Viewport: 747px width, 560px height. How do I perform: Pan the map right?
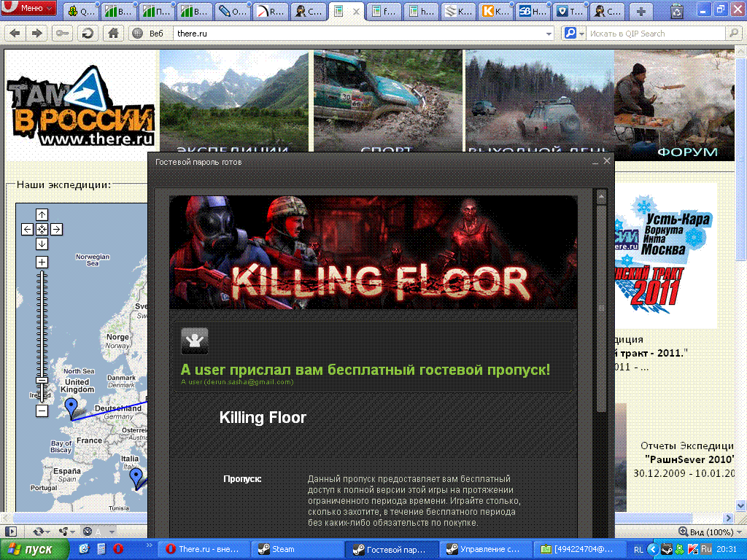(56, 230)
